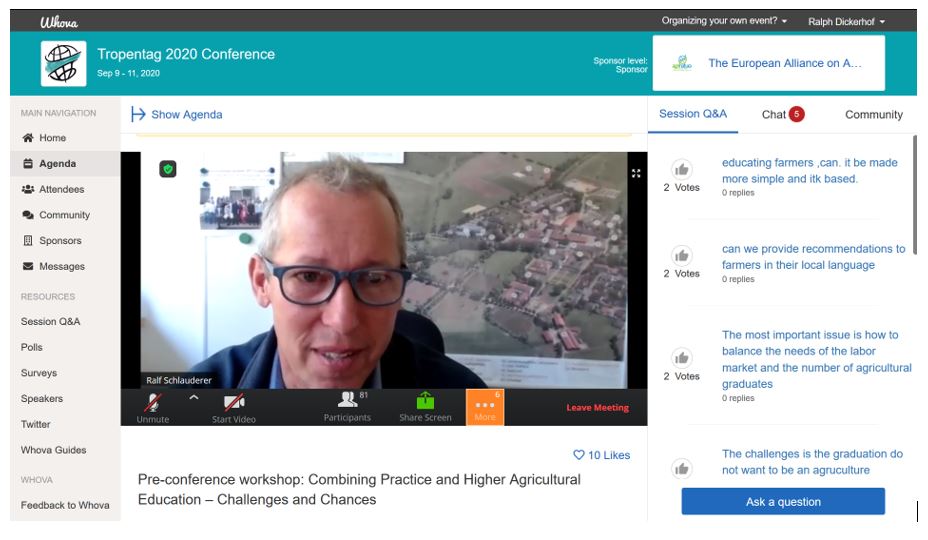Switch to the Chat tab
The width and height of the screenshot is (928, 540).
[782, 114]
